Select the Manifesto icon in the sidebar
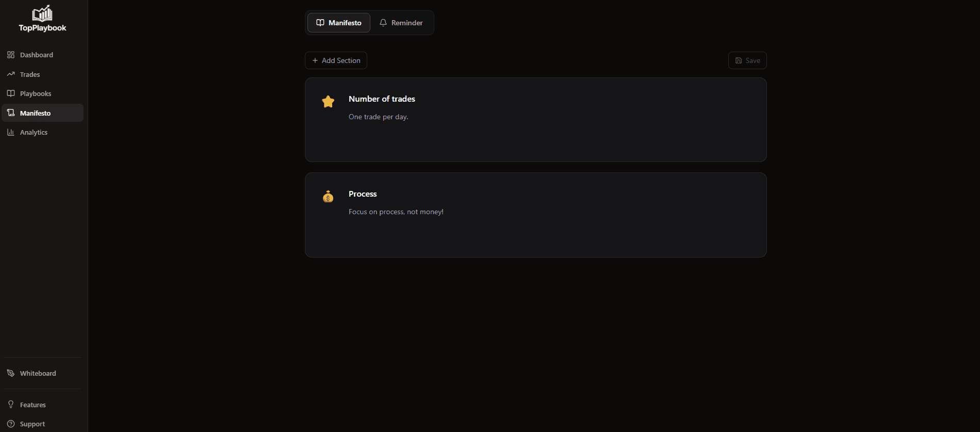The height and width of the screenshot is (432, 980). pyautogui.click(x=11, y=113)
